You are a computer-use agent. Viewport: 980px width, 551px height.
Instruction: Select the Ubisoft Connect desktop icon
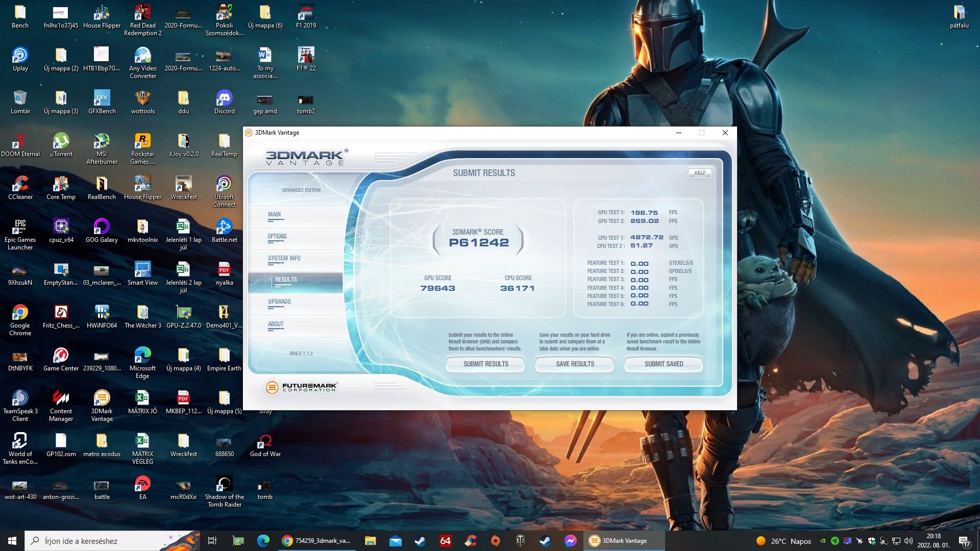click(224, 192)
